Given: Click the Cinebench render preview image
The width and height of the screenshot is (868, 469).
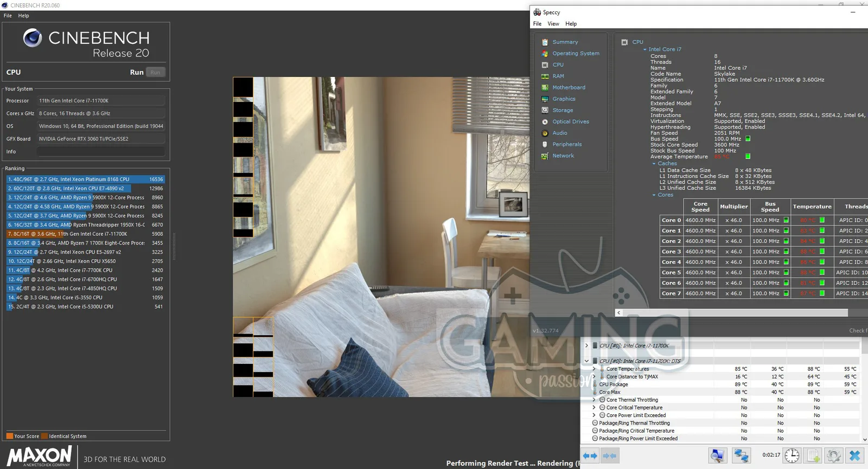Looking at the screenshot, I should 381,237.
